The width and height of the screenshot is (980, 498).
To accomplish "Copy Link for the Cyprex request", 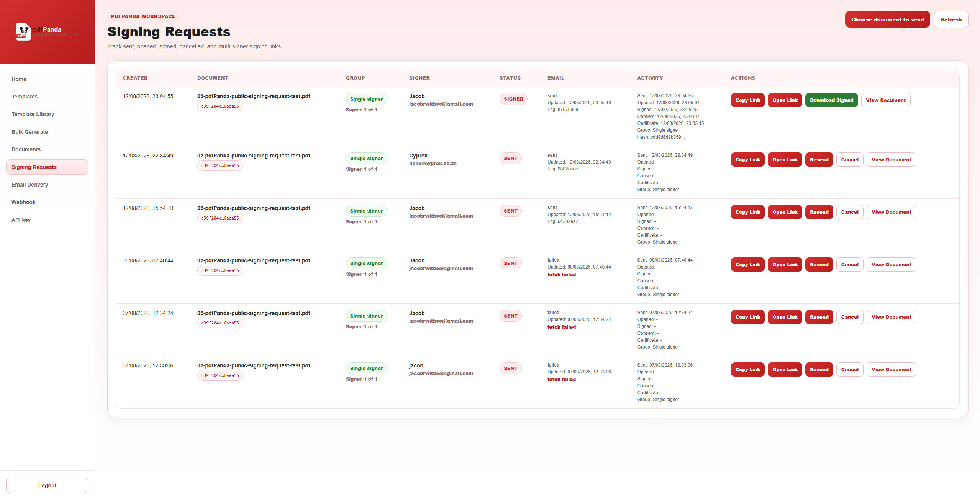I will 747,160.
